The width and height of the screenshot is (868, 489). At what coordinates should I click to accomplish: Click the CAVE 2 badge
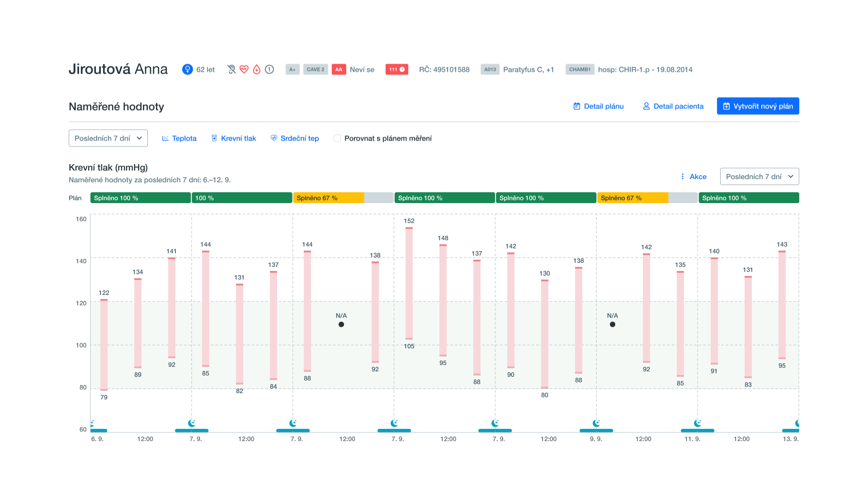click(315, 69)
